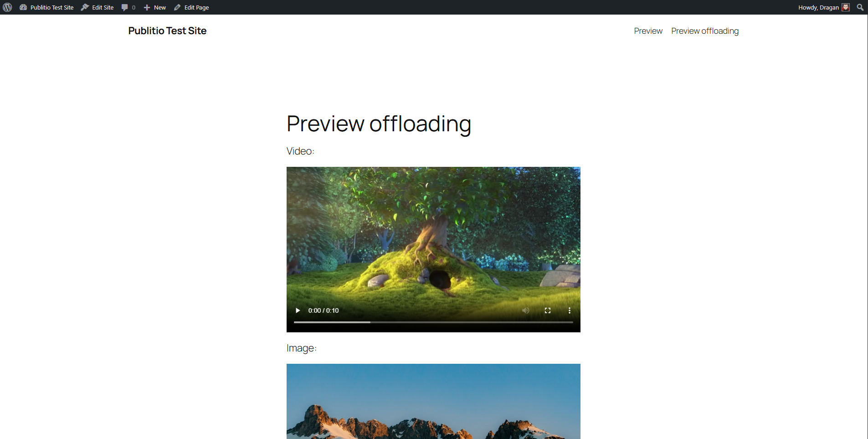Mute the video volume

(525, 310)
